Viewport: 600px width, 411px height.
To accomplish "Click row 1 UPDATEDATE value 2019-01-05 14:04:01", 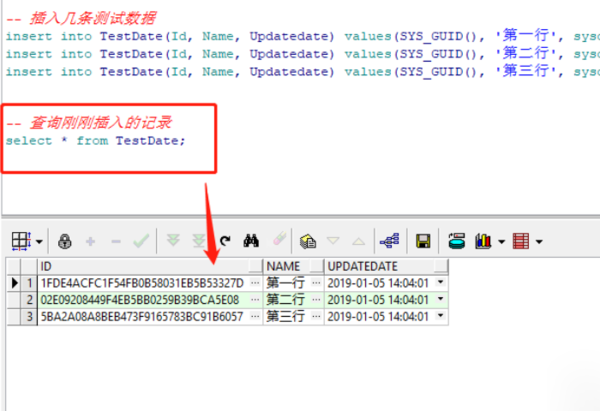I will (378, 283).
